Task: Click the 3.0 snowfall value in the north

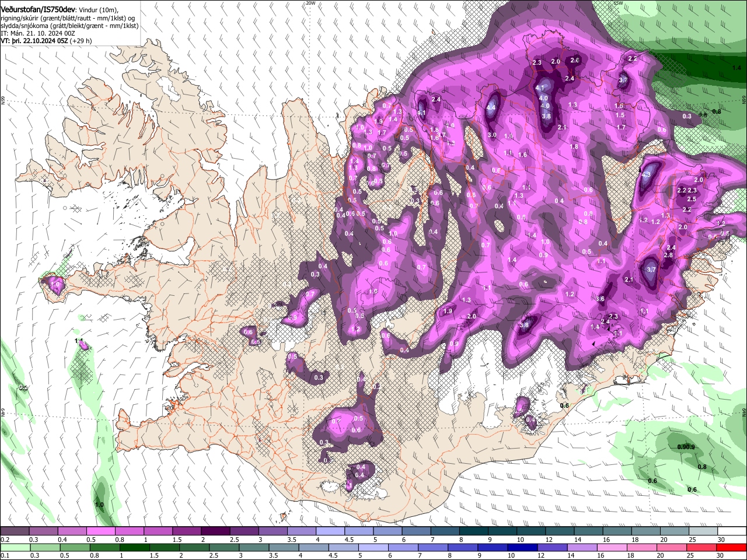Action: pos(492,135)
